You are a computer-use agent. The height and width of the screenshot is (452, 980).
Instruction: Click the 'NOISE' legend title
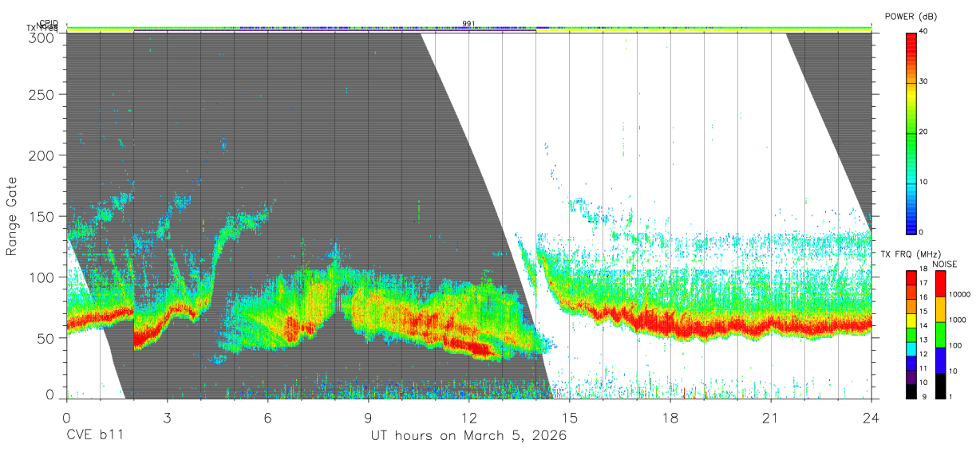click(x=946, y=264)
